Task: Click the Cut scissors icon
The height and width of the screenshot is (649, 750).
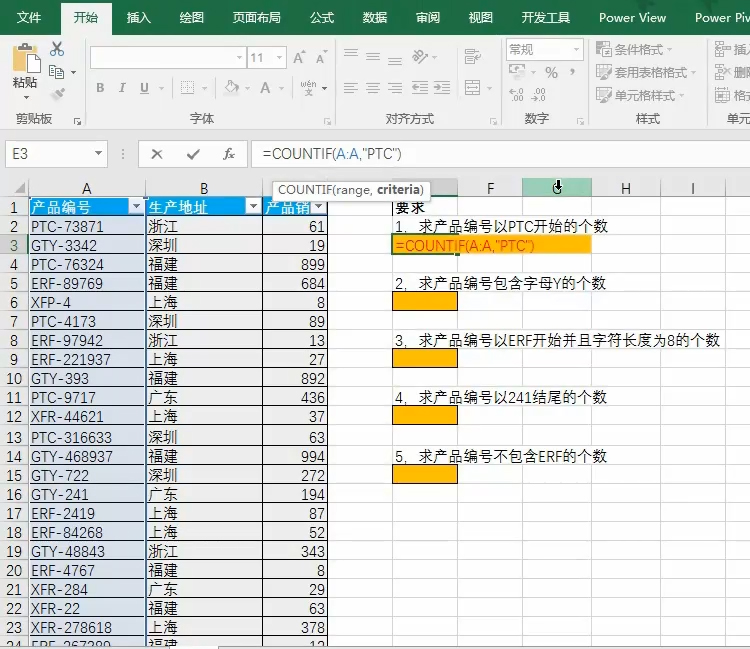Action: pos(57,49)
